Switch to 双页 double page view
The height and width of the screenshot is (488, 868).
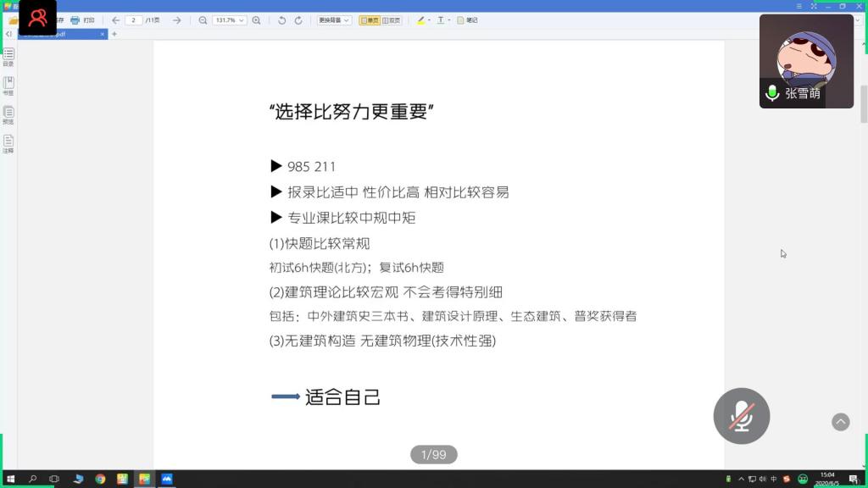(x=392, y=19)
